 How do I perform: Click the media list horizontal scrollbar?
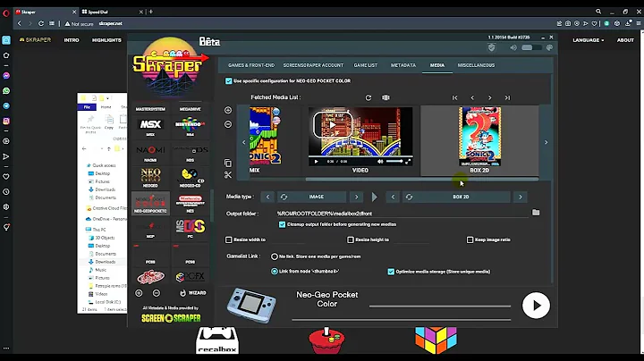tap(421, 179)
